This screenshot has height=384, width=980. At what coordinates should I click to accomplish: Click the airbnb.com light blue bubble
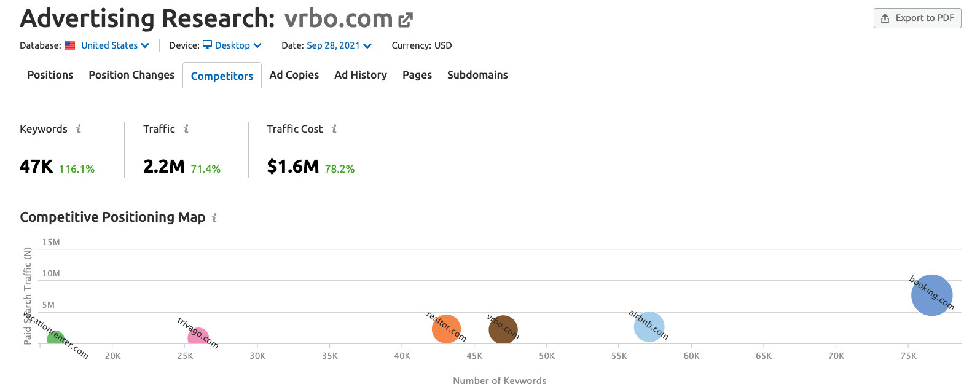tap(649, 327)
